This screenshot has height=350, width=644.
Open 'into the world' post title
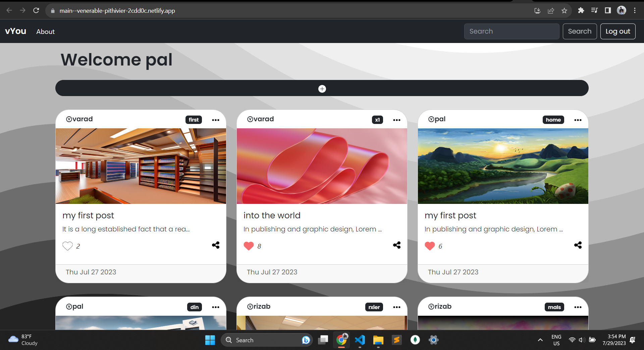point(272,215)
